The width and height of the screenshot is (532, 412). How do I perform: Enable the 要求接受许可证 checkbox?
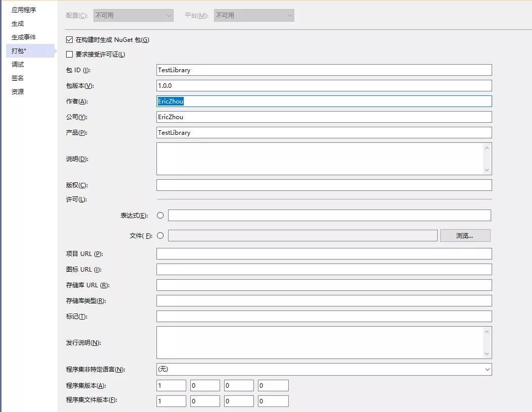tap(69, 54)
